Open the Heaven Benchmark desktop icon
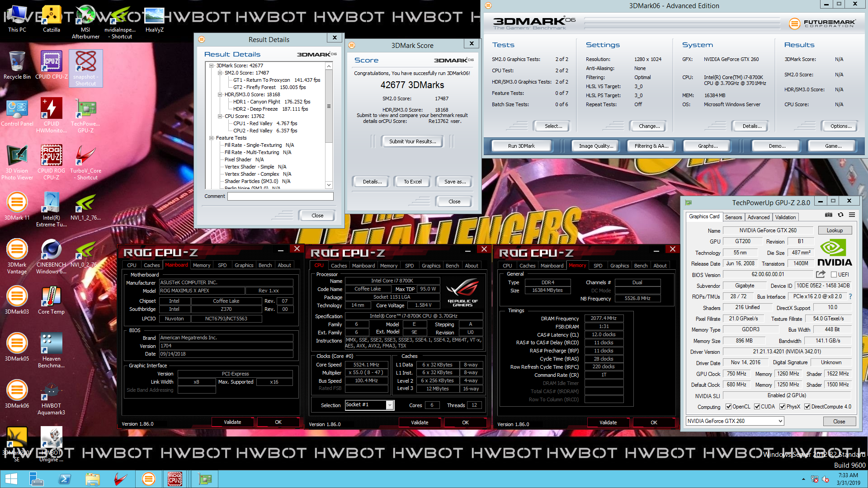 click(x=52, y=350)
